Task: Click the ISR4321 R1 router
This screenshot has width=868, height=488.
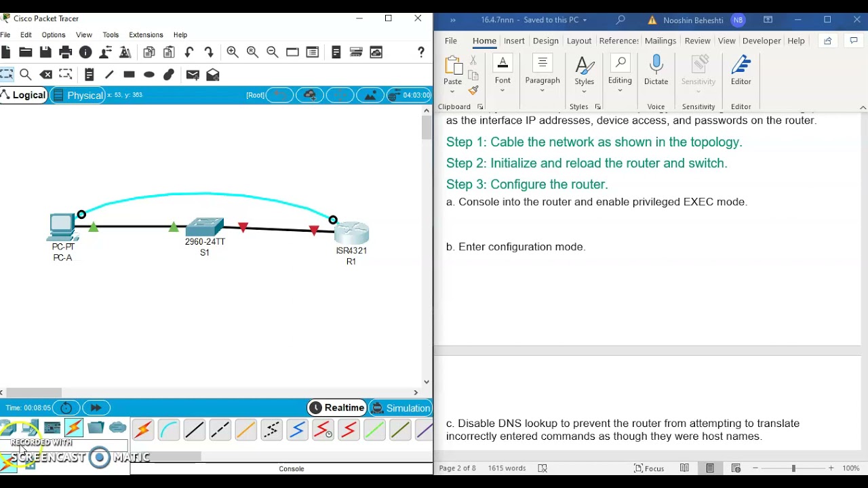Action: coord(351,233)
